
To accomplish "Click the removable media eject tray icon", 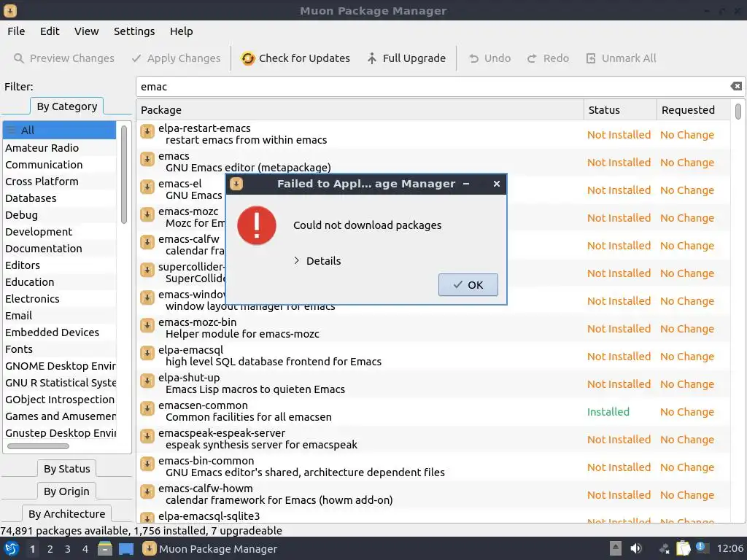I will click(x=616, y=548).
